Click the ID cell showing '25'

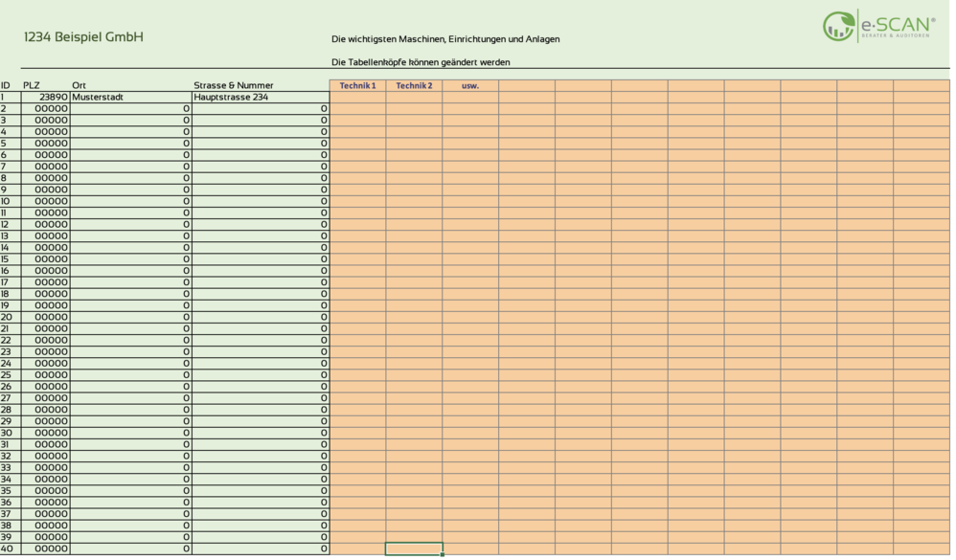tap(11, 374)
